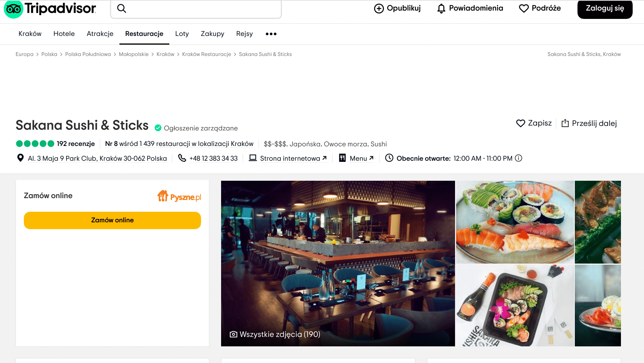Click the phone handset icon
Screen dimensions: 644x363
pos(182,158)
